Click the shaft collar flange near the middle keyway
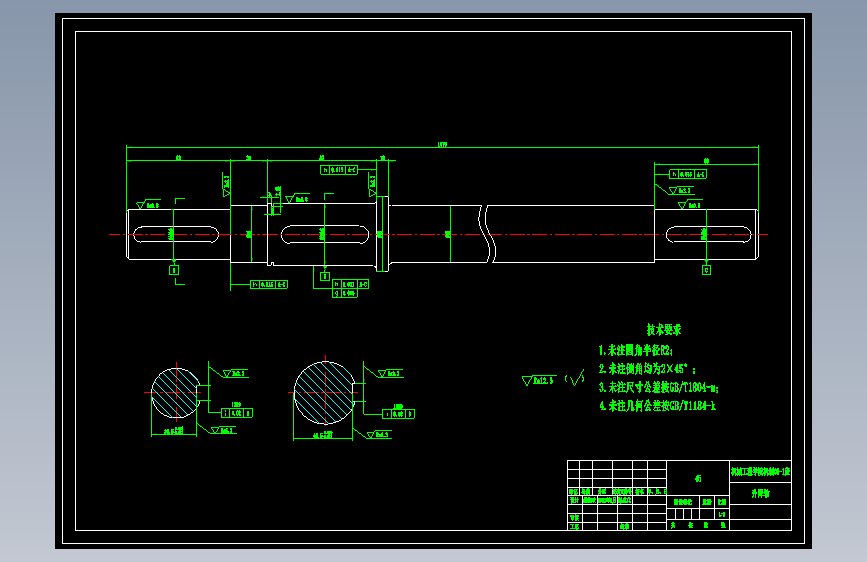867x562 pixels. tap(382, 233)
